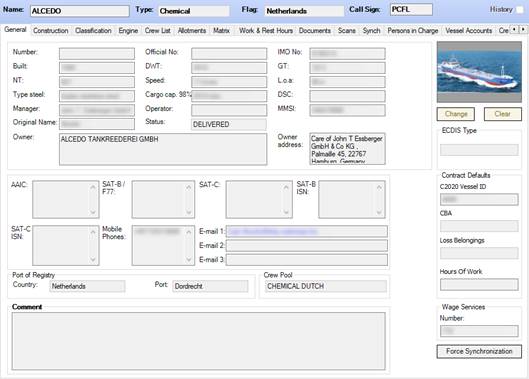Screen dimensions: 529x379
Task: Open the Work & Rest Hours tab
Action: click(x=266, y=31)
